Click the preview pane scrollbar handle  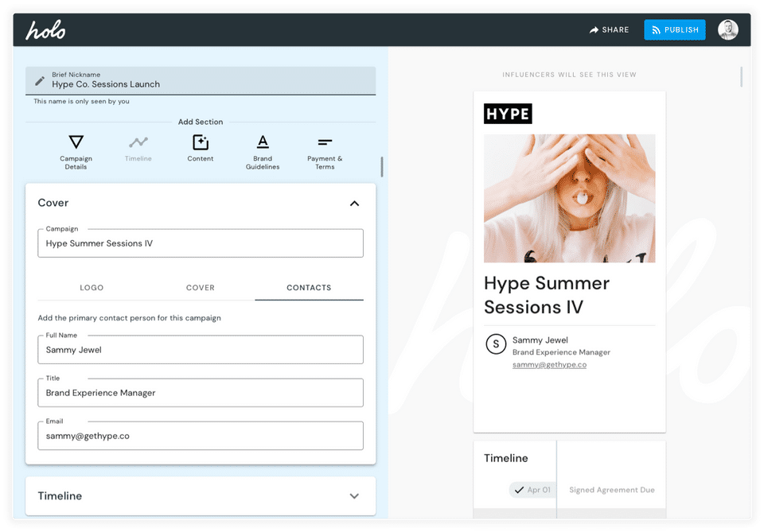click(741, 77)
